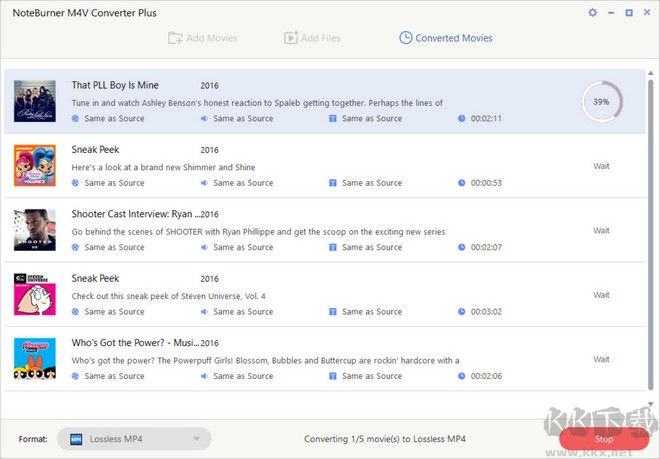
Task: Click the Add Files icon
Action: pyautogui.click(x=291, y=38)
